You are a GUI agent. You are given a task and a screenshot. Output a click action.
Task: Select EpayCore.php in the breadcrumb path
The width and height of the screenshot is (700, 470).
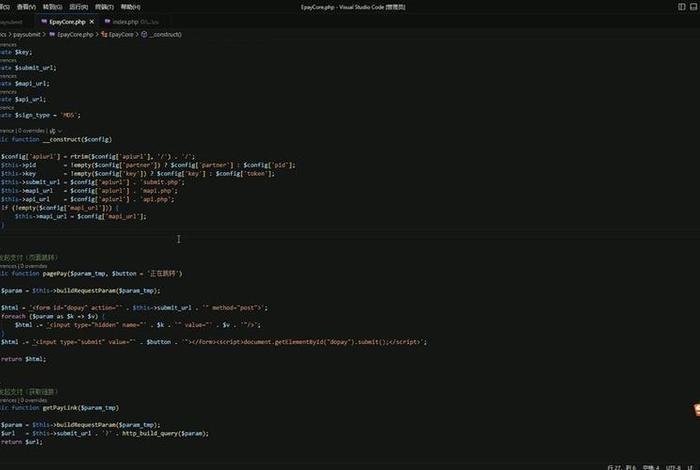click(x=75, y=34)
